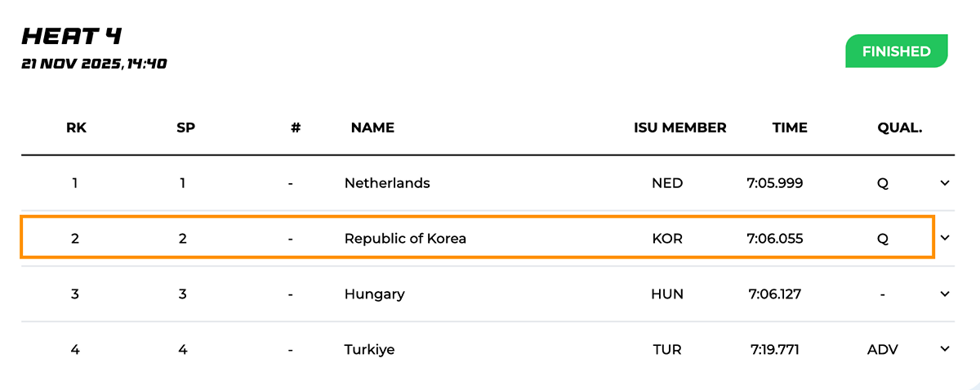Expand the Netherlands row chevron
980x390 pixels.
pos(945,183)
